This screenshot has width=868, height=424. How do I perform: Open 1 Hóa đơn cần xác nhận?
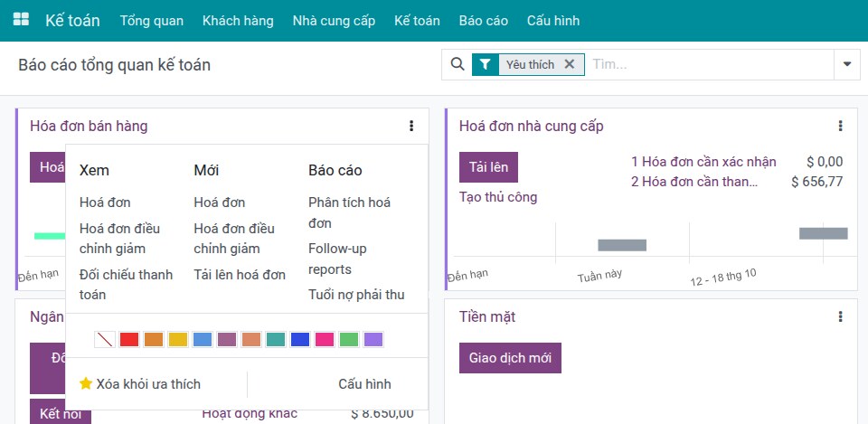tap(703, 162)
